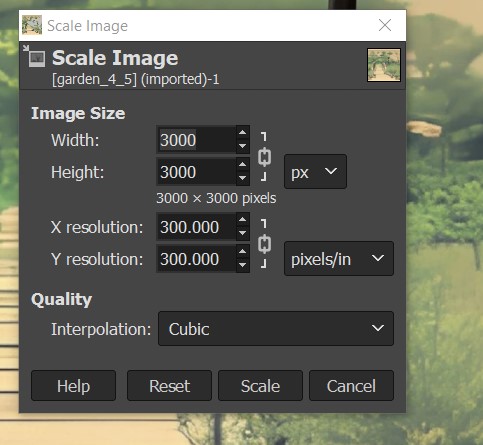Click the Scale button
Viewport: 483px width, 445px height.
260,386
